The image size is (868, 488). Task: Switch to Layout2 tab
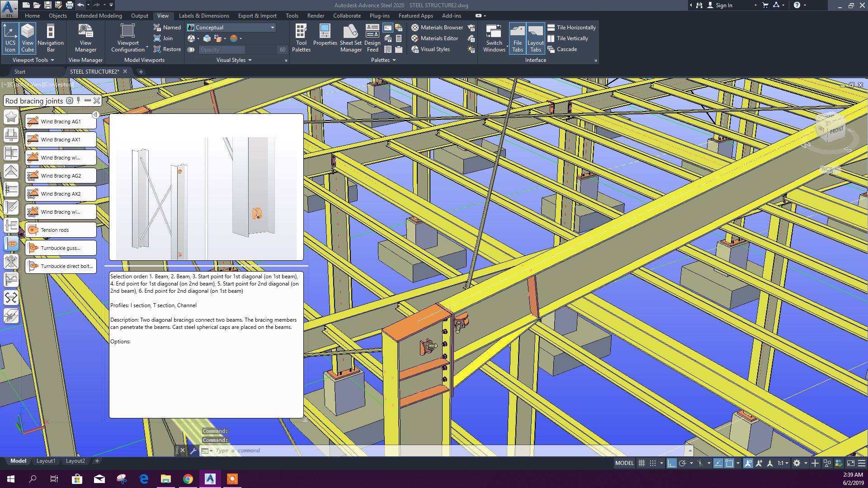tap(75, 461)
